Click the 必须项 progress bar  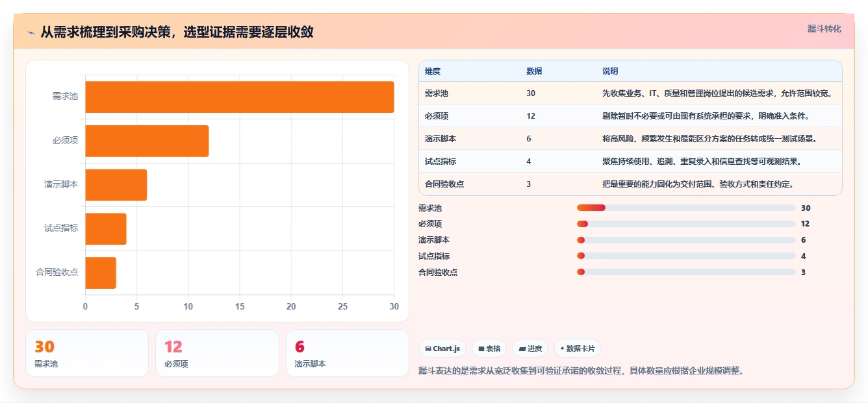click(686, 224)
